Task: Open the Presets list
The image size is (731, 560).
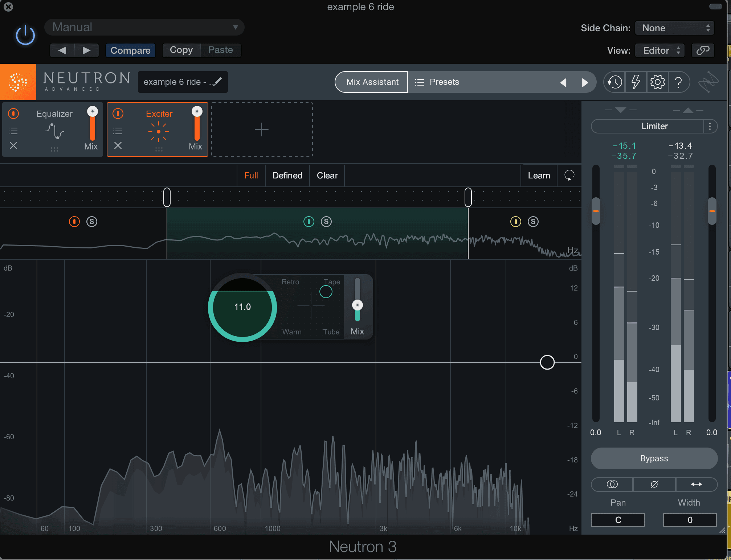Action: click(x=437, y=82)
